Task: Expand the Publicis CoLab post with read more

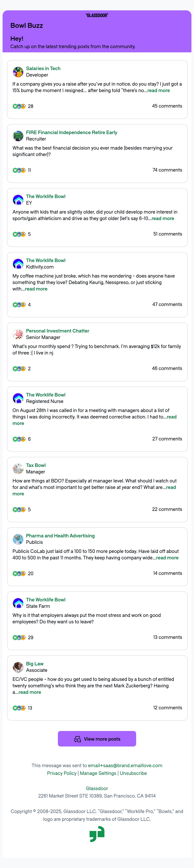Action: (x=167, y=558)
